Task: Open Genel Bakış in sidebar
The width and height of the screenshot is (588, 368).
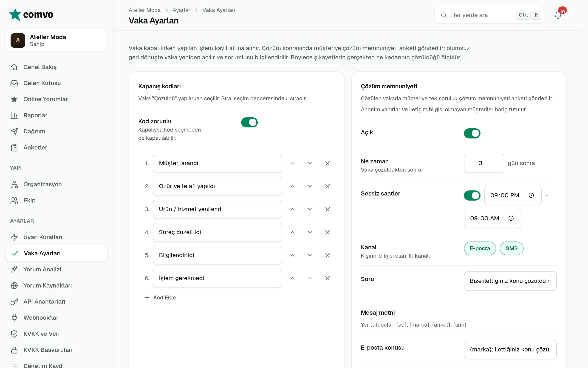Action: pos(57,67)
